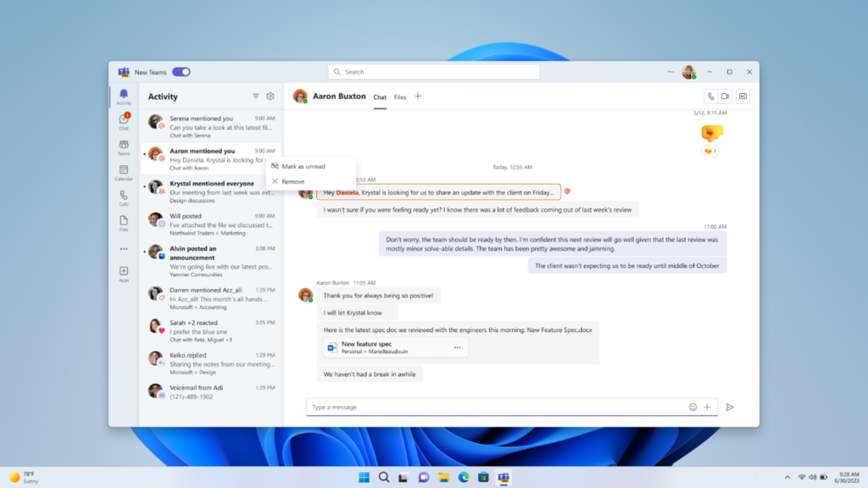
Task: Open Task View on taskbar
Action: (403, 478)
